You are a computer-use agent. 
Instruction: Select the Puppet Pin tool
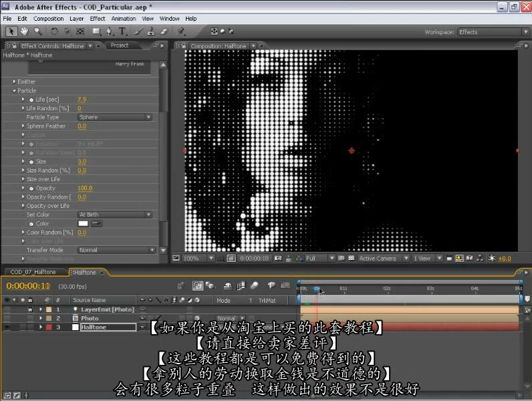(x=181, y=31)
